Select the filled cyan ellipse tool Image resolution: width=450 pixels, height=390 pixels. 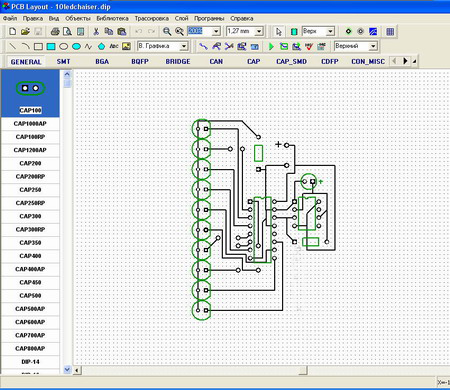pos(76,46)
